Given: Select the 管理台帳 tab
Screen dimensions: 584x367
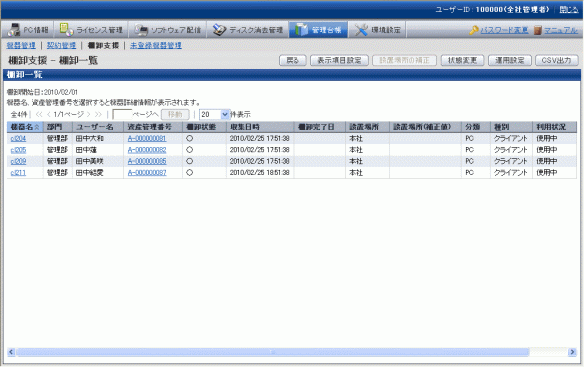Looking at the screenshot, I should pos(318,30).
